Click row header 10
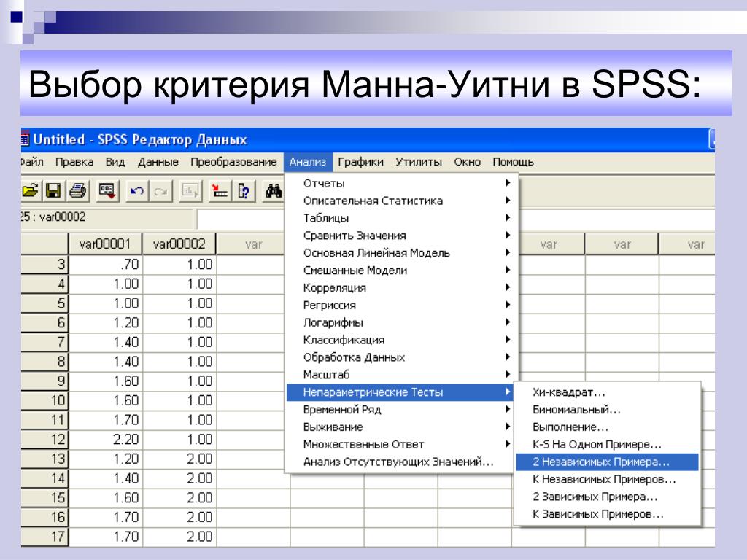This screenshot has height=560, width=747. [x=44, y=400]
